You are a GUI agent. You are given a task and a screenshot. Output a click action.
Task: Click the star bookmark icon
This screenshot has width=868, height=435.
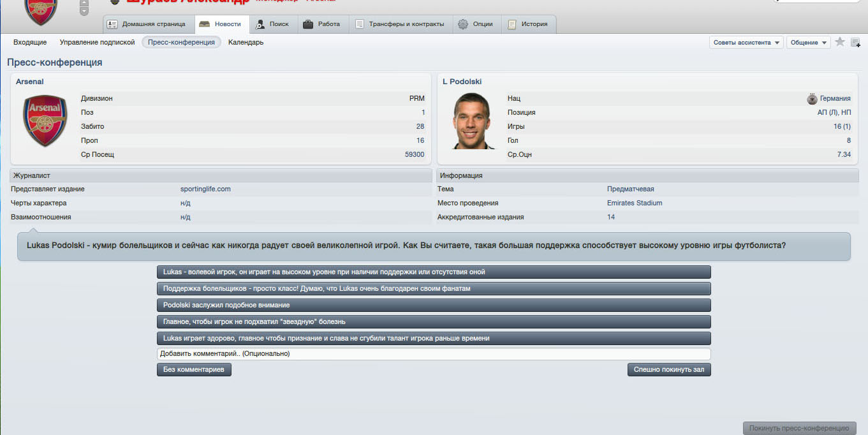[840, 42]
